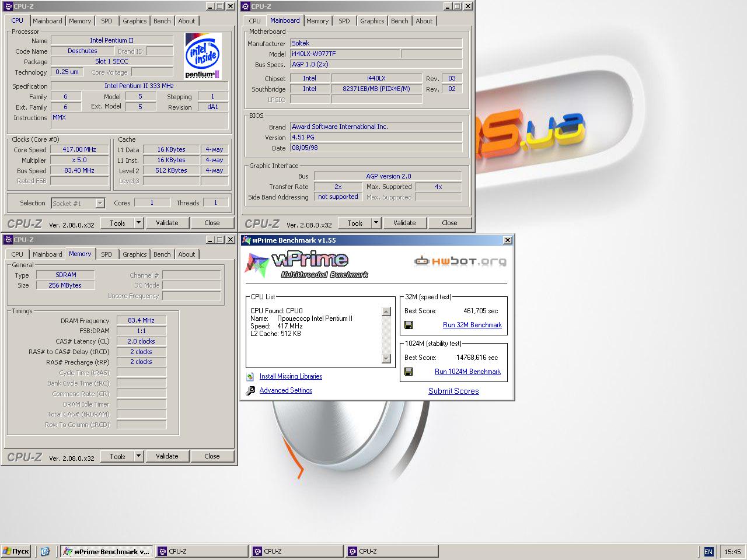Screen dimensions: 747x560
Task: Open SPD tab in CPU window
Action: click(107, 21)
